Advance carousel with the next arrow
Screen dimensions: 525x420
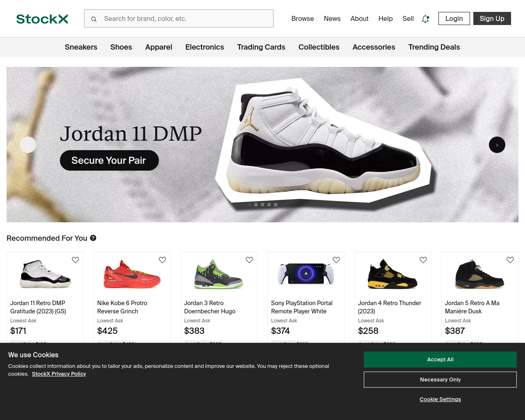[497, 145]
